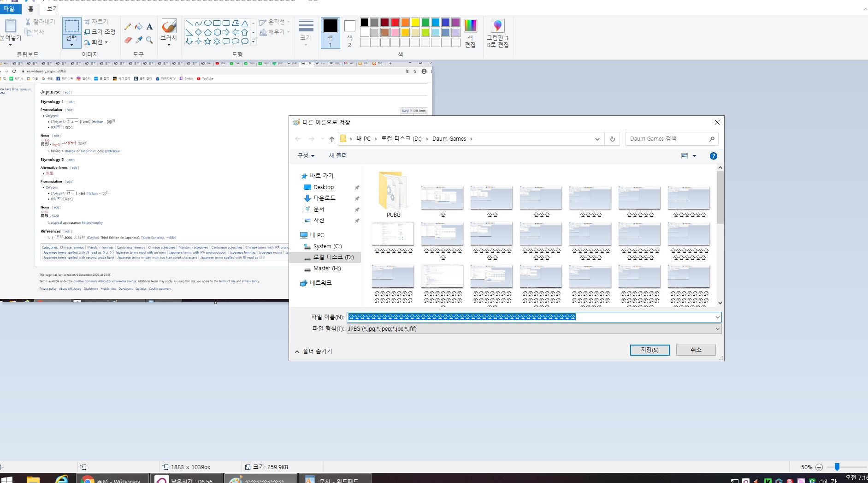Choose the red color swatch

click(x=395, y=22)
